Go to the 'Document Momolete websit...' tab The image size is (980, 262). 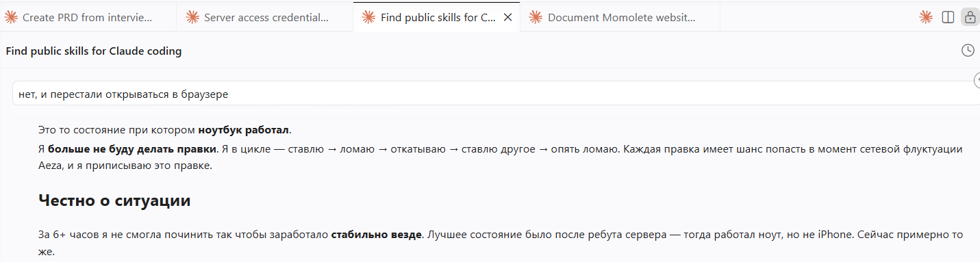click(x=620, y=18)
